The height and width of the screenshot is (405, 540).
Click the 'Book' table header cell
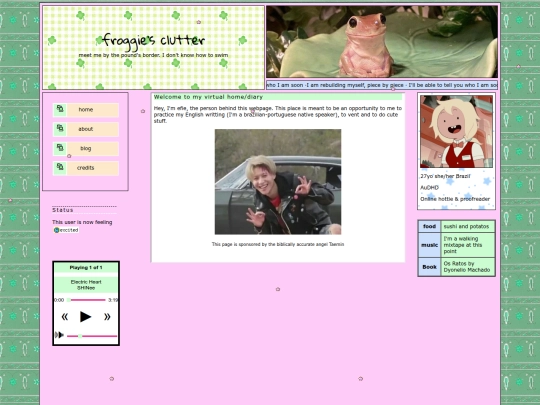pos(429,267)
